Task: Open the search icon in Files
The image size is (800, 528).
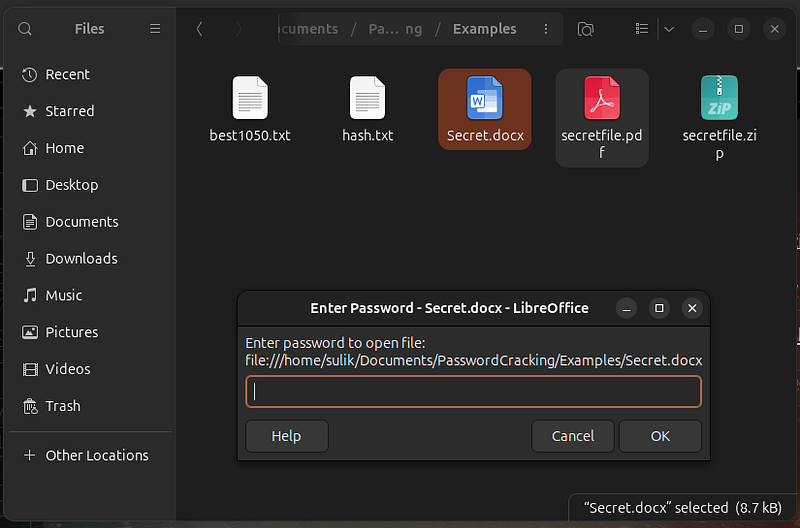Action: point(24,29)
